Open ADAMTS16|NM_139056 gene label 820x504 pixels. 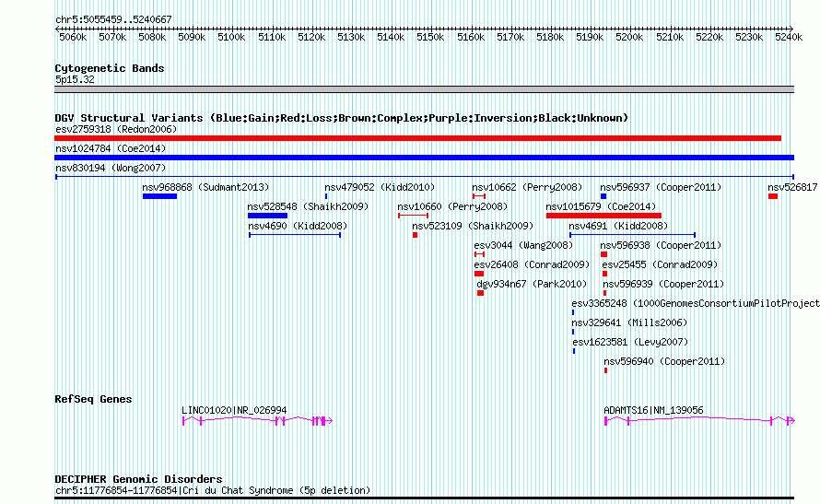point(653,410)
